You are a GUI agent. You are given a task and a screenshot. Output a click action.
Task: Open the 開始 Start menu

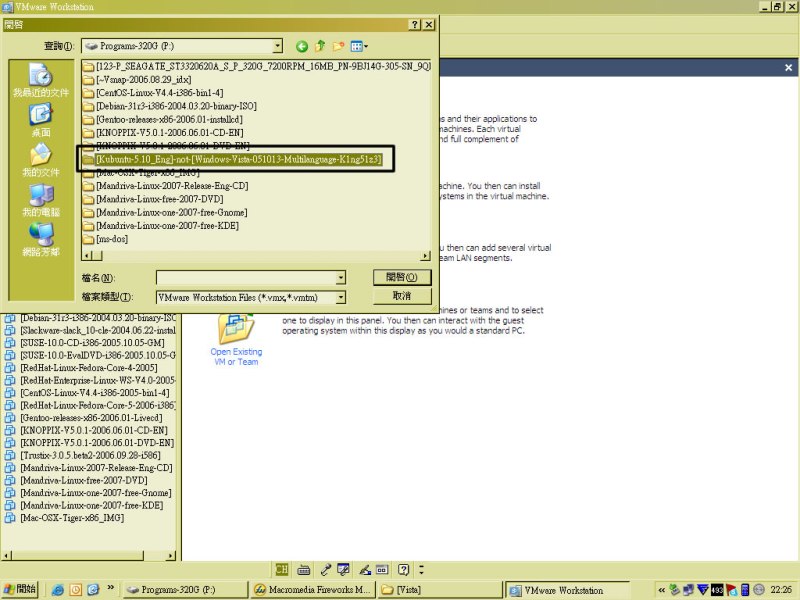20,589
